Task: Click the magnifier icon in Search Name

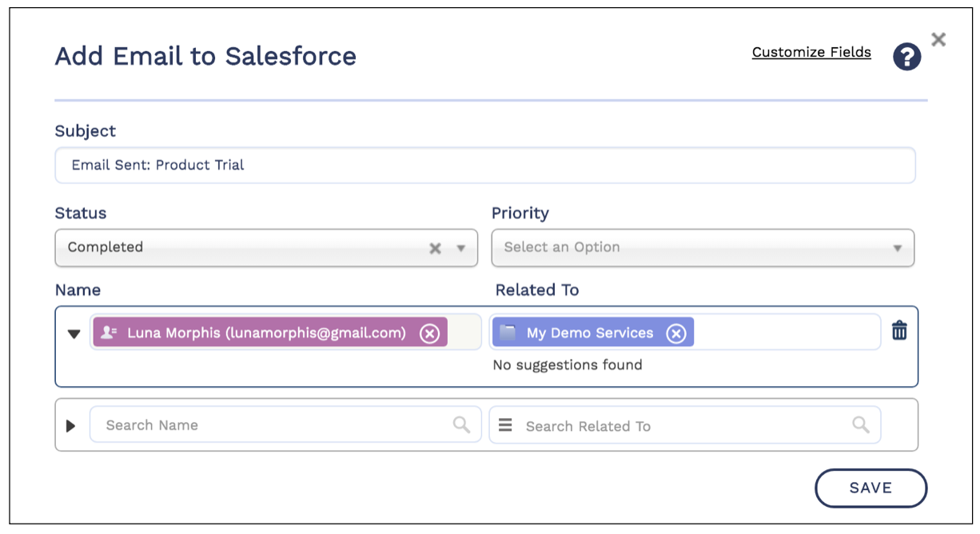Action: tap(461, 424)
